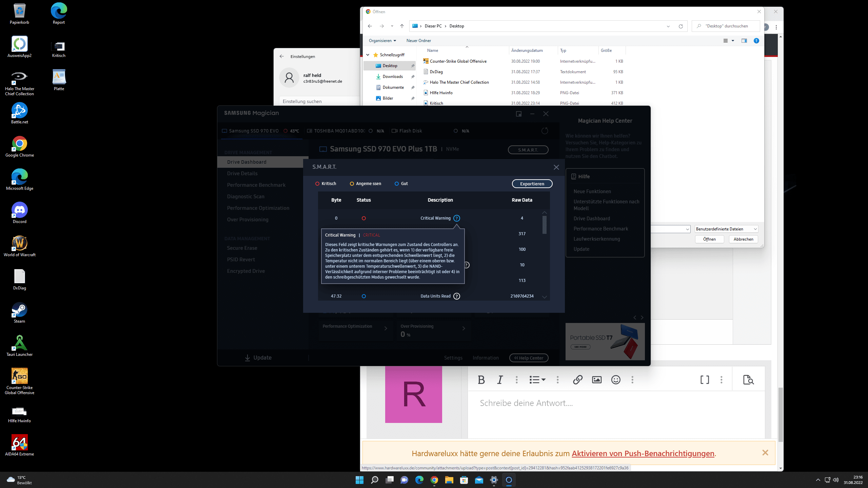Open Magician Settings at the bottom
The width and height of the screenshot is (868, 488).
coord(453,358)
